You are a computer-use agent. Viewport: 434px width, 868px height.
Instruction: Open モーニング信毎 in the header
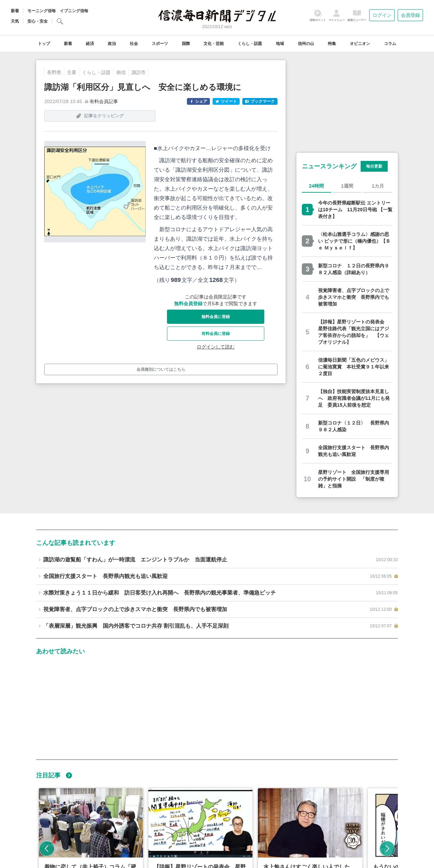click(42, 11)
